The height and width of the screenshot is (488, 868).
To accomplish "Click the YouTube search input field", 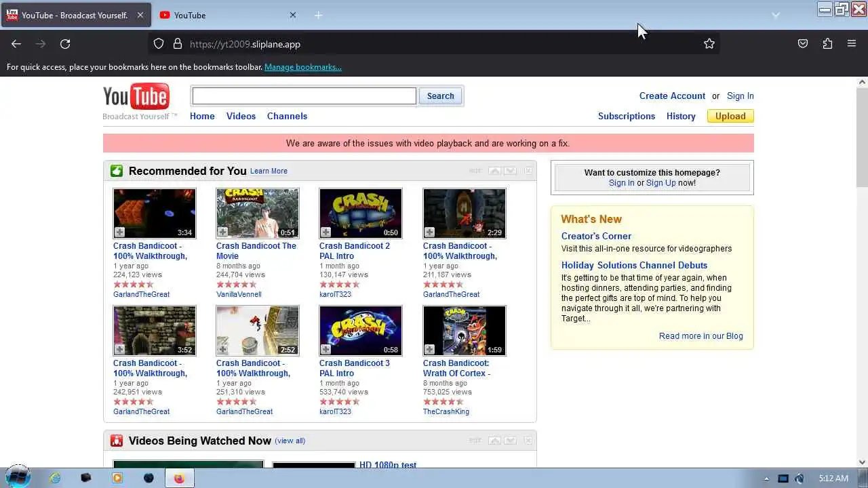I will click(x=304, y=96).
